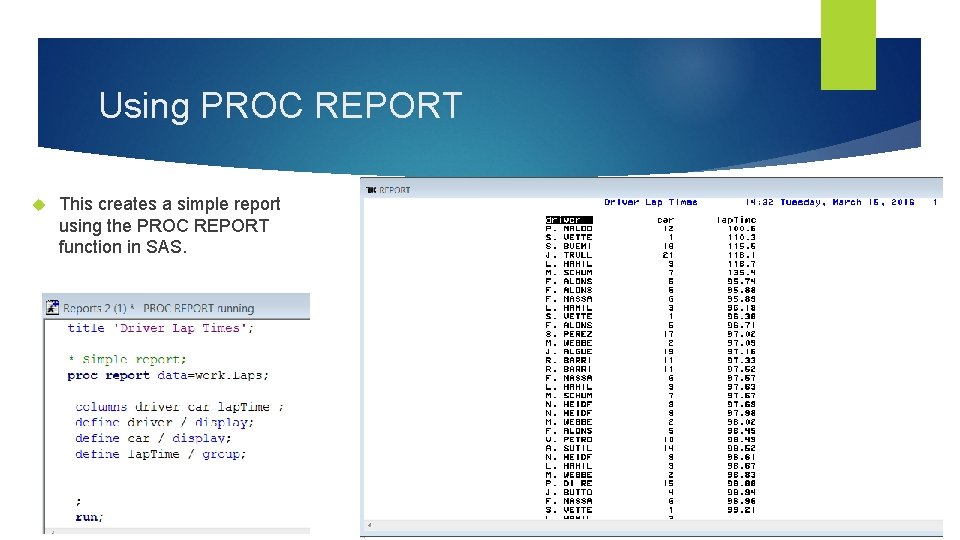
Task: Click the lapTime value 96.71
Action: (741, 326)
